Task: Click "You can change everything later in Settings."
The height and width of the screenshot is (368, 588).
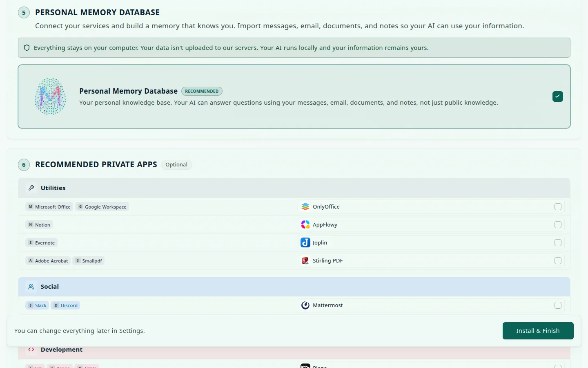Action: pos(80,331)
